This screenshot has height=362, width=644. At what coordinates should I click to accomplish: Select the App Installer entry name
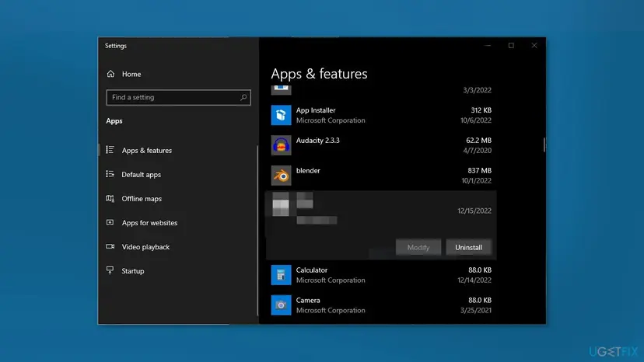pos(316,110)
